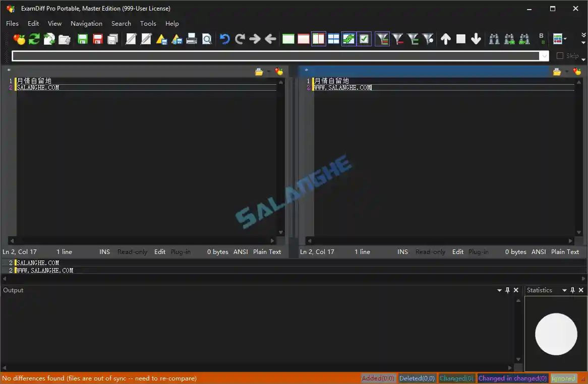Click the white pie chart in the Statistics panel
This screenshot has width=588, height=384.
pyautogui.click(x=556, y=334)
